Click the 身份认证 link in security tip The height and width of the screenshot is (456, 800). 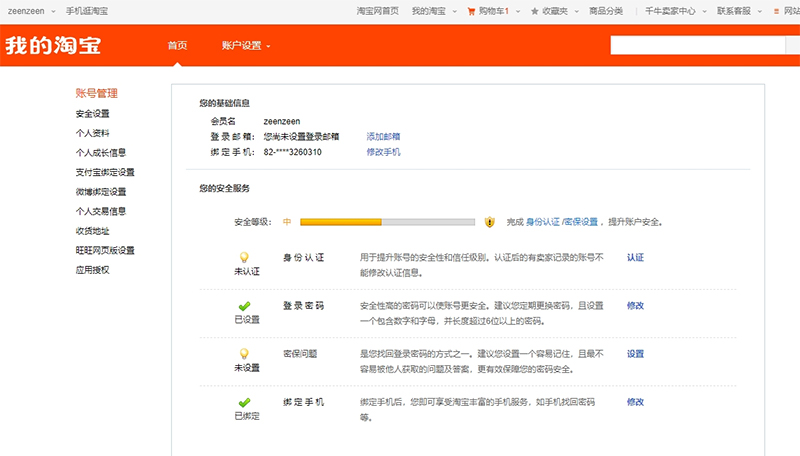point(543,222)
